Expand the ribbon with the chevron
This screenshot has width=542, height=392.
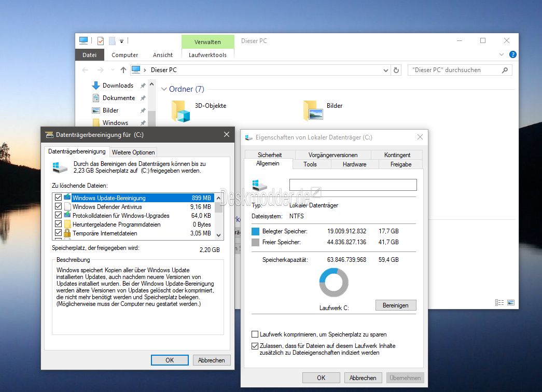click(x=502, y=54)
